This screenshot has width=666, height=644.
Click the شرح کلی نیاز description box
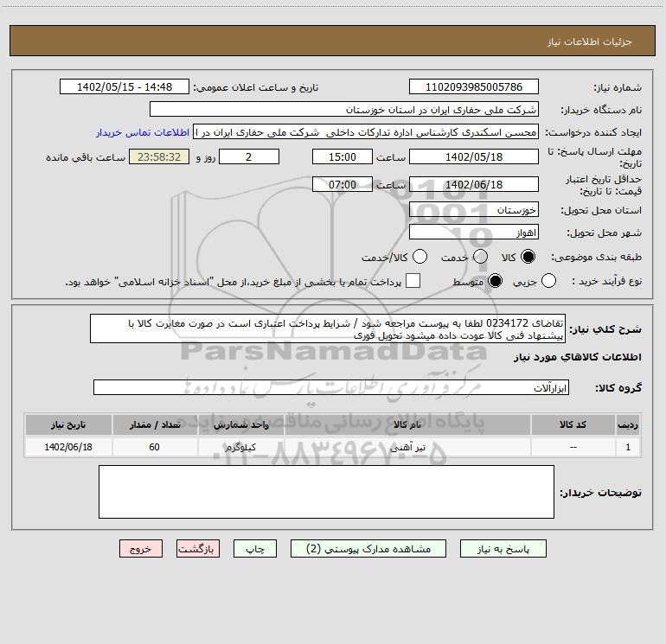click(x=328, y=328)
